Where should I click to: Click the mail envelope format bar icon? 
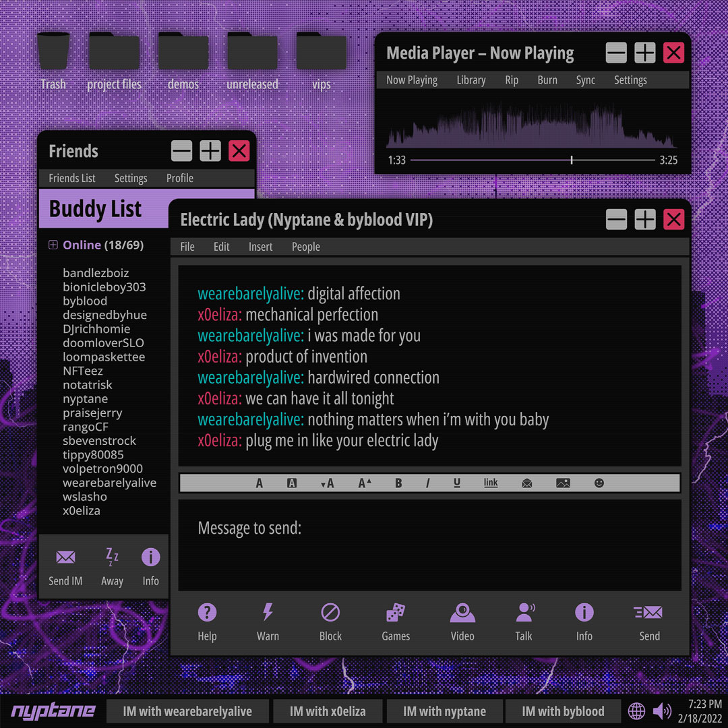527,483
